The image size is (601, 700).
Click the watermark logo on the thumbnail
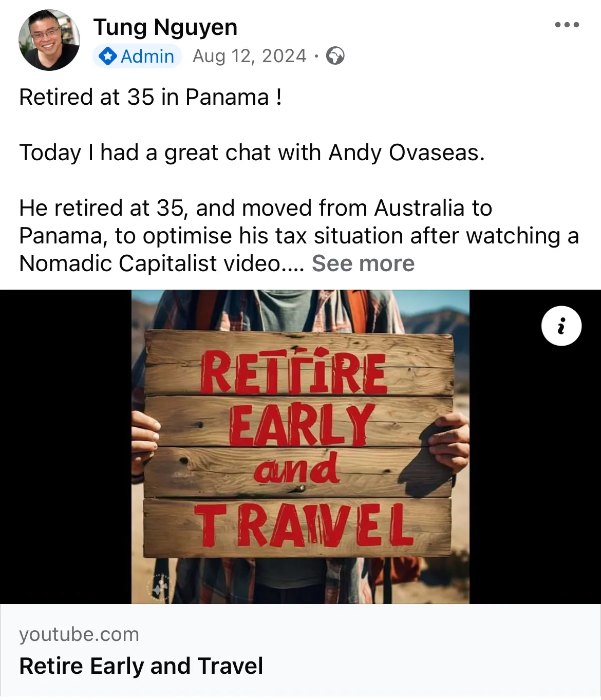tap(159, 586)
